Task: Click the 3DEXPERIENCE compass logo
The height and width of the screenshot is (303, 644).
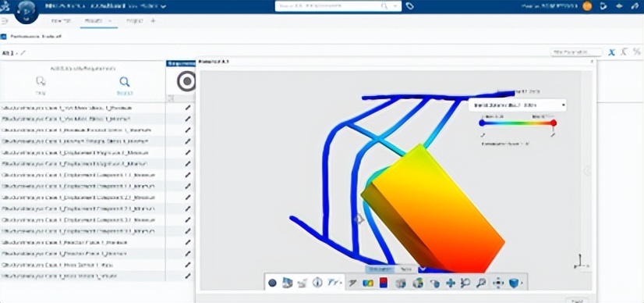Action: coord(4,6)
